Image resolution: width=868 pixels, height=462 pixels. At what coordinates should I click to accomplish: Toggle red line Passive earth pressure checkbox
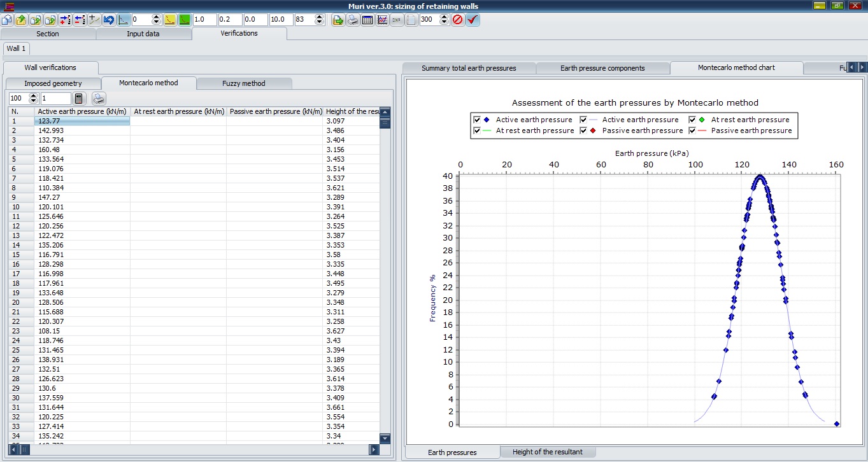tap(693, 130)
